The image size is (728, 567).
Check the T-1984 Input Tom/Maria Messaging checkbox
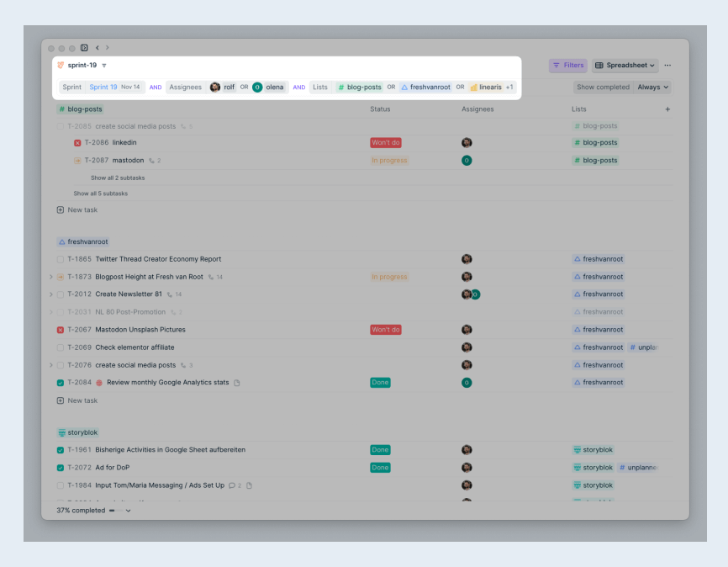(61, 485)
